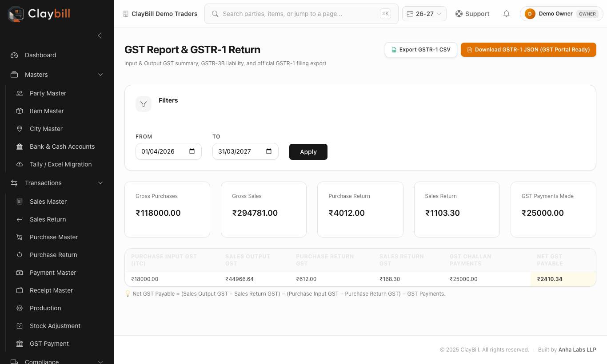Screen dimensions: 607x364
Task: Click the Stock Adjustment clipboard icon
Action: (x=20, y=326)
